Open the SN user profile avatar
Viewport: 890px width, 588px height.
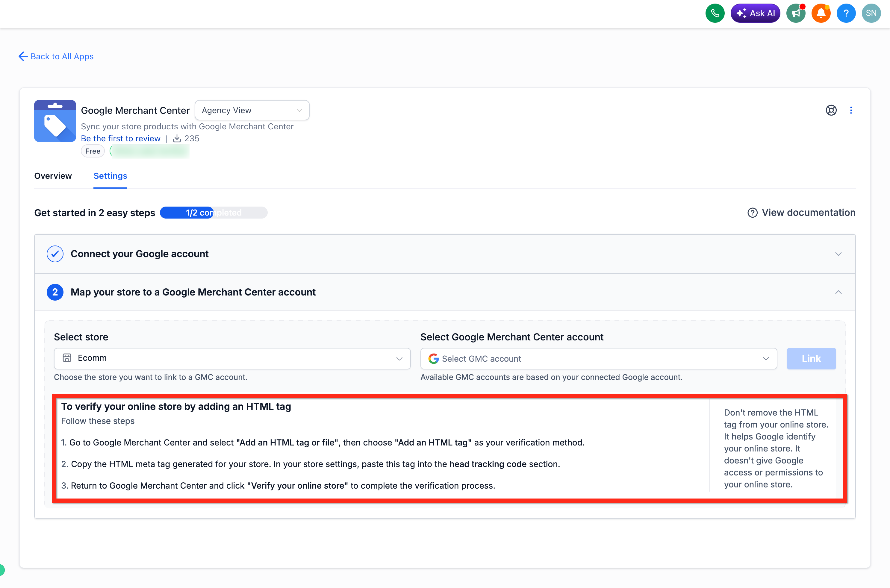(x=871, y=13)
